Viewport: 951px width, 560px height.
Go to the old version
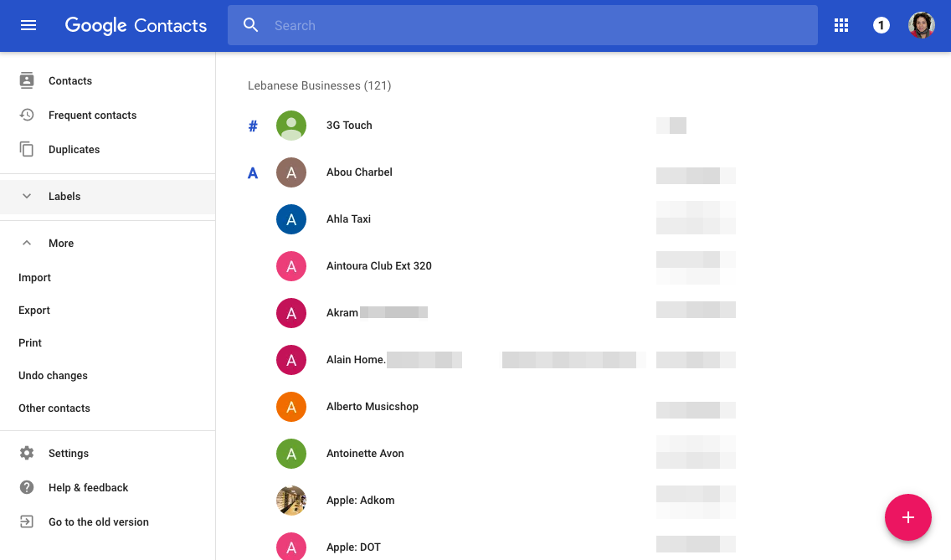(98, 521)
